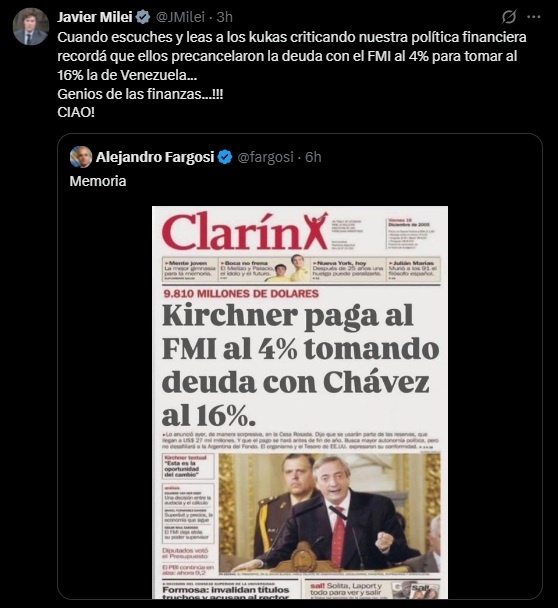
Task: Click Alejandro Fargosi's small avatar
Action: point(81,157)
